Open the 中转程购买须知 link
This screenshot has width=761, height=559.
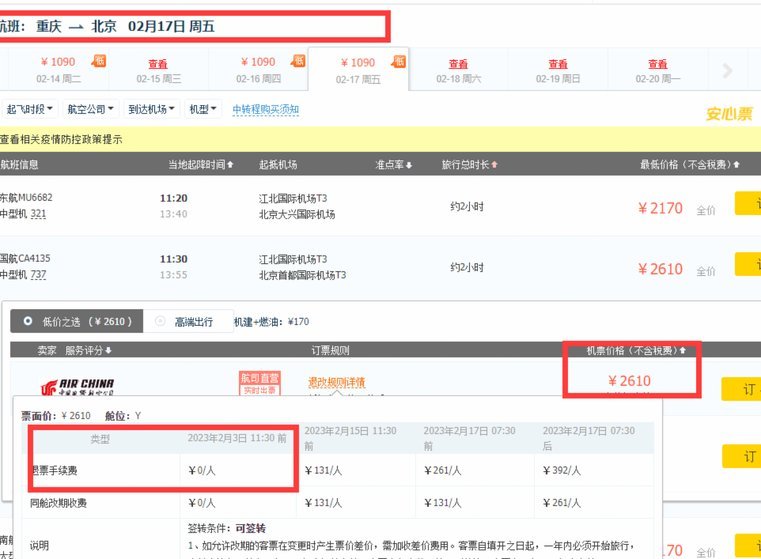coord(265,110)
